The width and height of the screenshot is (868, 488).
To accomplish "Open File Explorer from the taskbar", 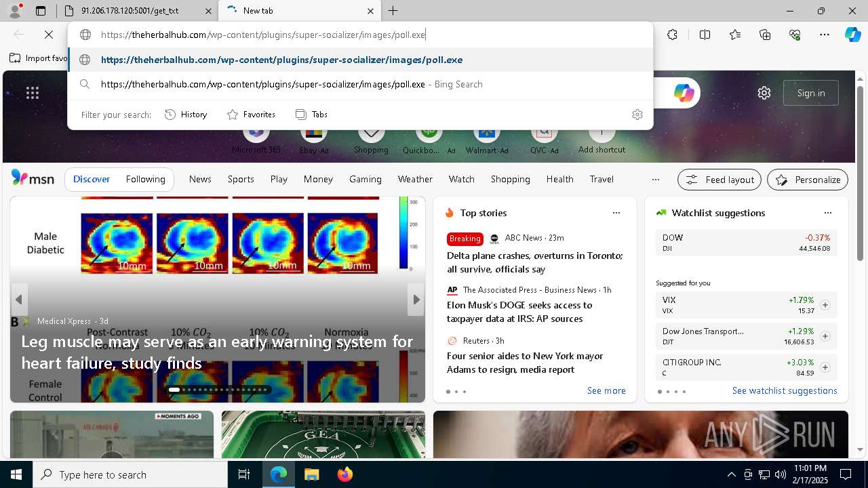I will (x=312, y=475).
